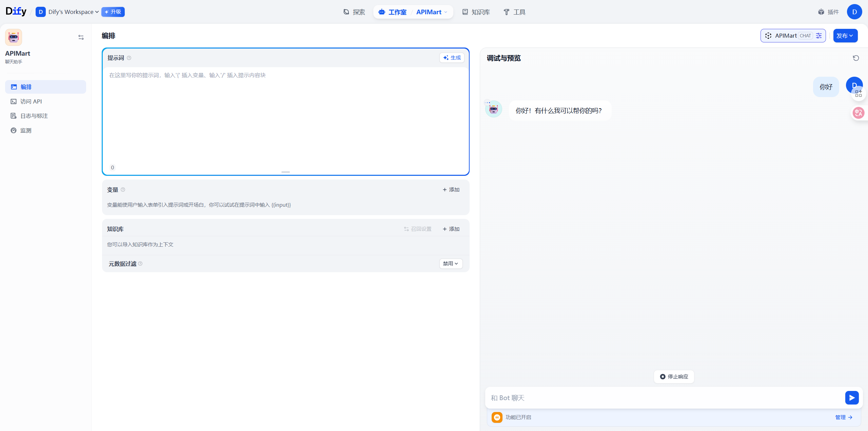Click the model parameter settings sliders icon
This screenshot has width=868, height=431.
[819, 36]
